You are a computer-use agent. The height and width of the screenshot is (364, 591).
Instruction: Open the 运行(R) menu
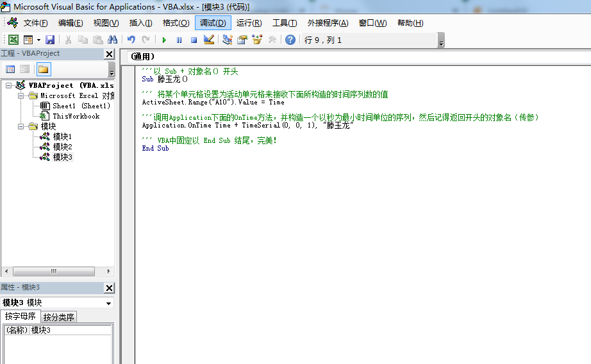pos(249,23)
